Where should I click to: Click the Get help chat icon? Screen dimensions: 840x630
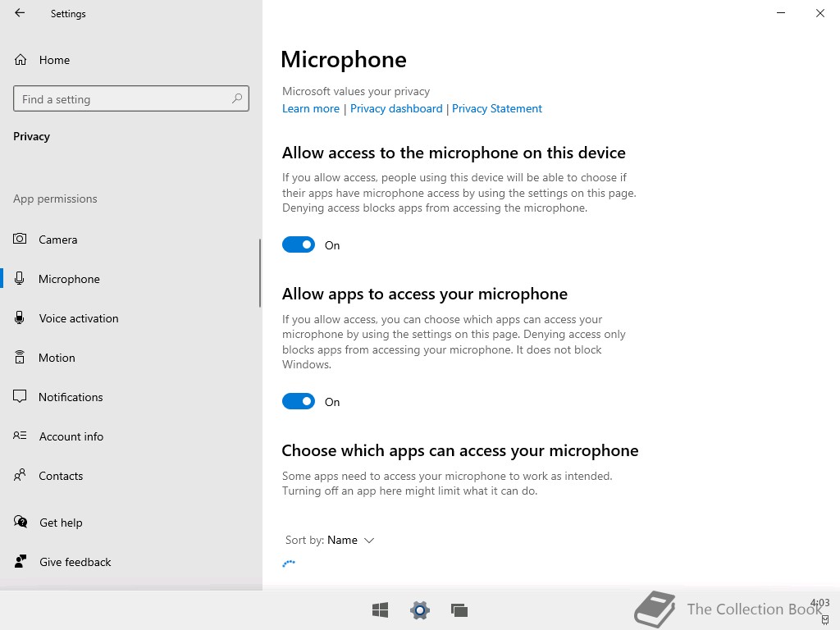(21, 522)
